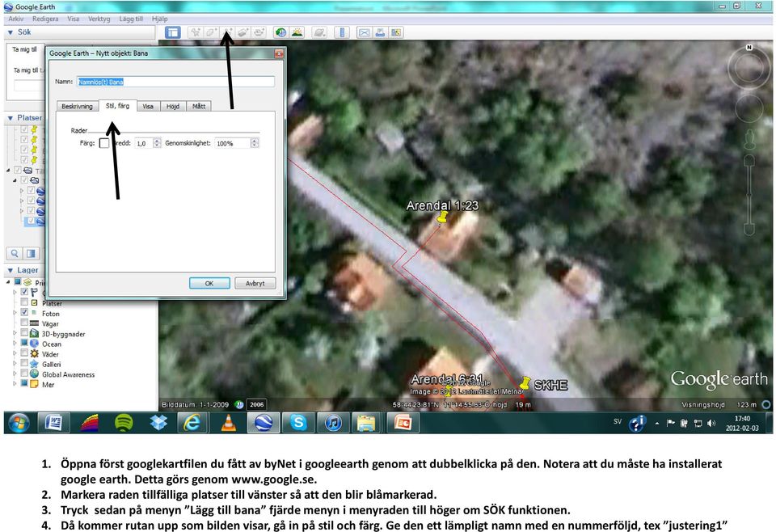The height and width of the screenshot is (532, 776).
Task: Switch to the Mått tab
Action: 199,107
